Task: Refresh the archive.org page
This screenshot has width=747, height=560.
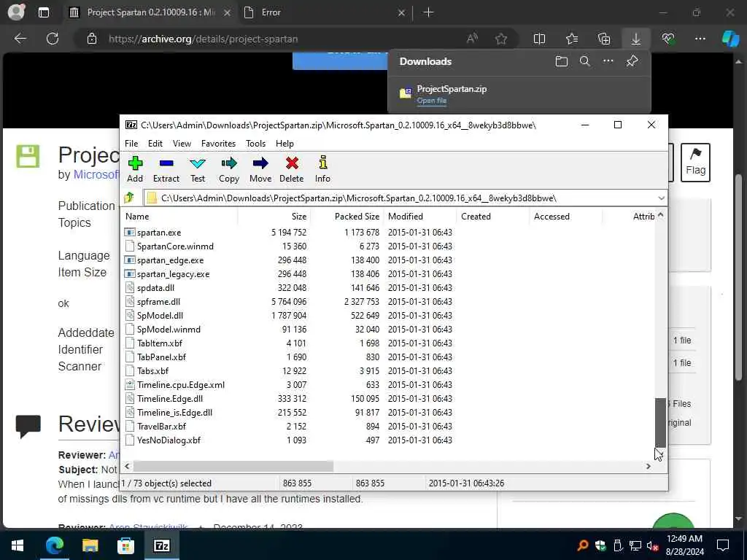Action: tap(53, 39)
